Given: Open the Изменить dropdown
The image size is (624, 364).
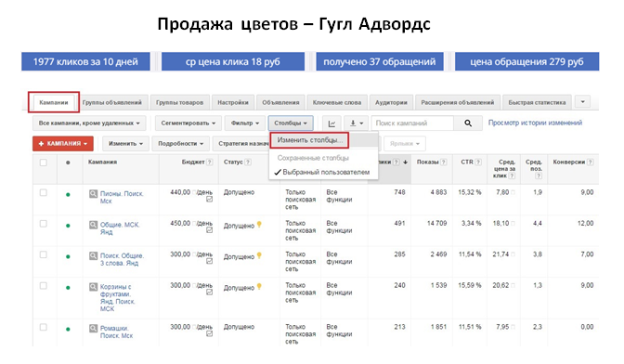Looking at the screenshot, I should pos(125,144).
